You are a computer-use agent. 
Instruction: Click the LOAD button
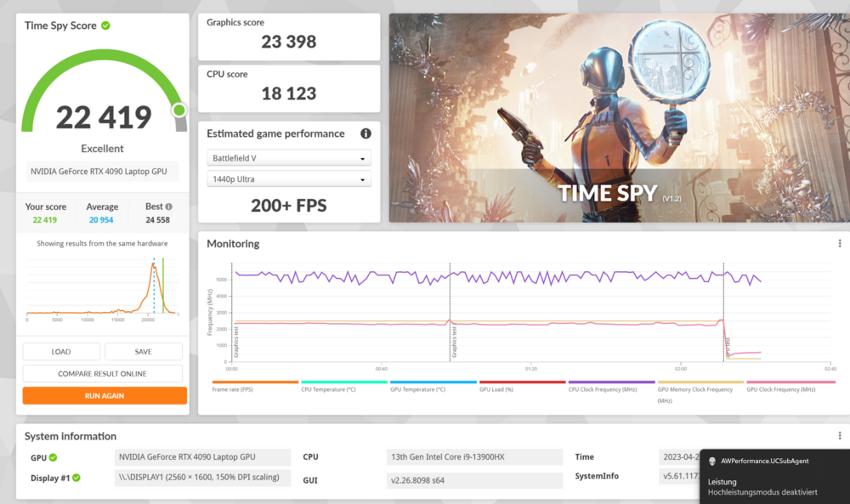(61, 352)
